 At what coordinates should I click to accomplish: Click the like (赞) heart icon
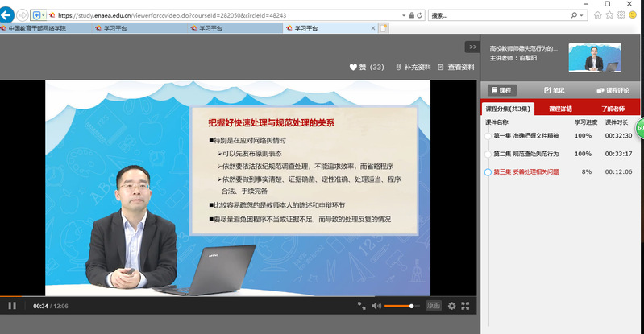[353, 68]
